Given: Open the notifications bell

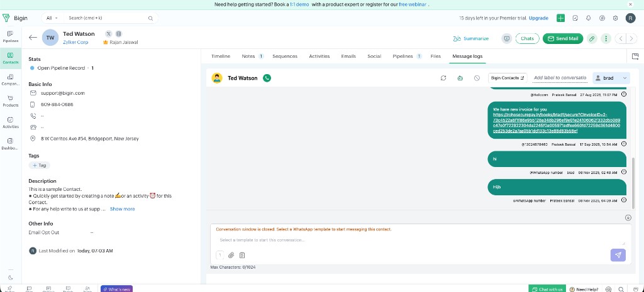Looking at the screenshot, I should (x=589, y=18).
